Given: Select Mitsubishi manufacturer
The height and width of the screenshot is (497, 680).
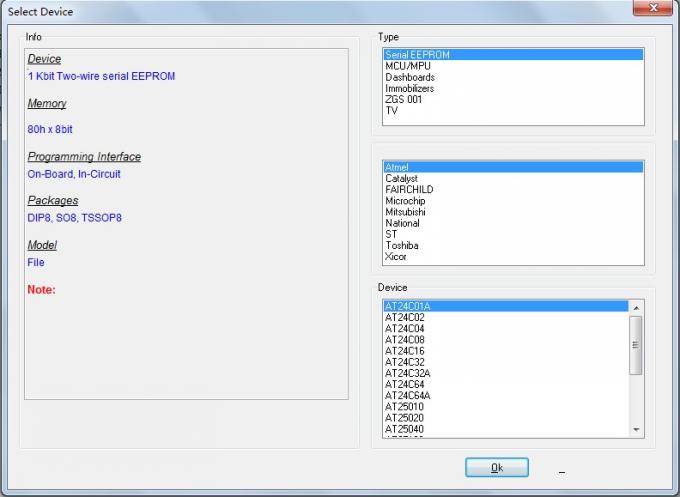Looking at the screenshot, I should point(513,212).
